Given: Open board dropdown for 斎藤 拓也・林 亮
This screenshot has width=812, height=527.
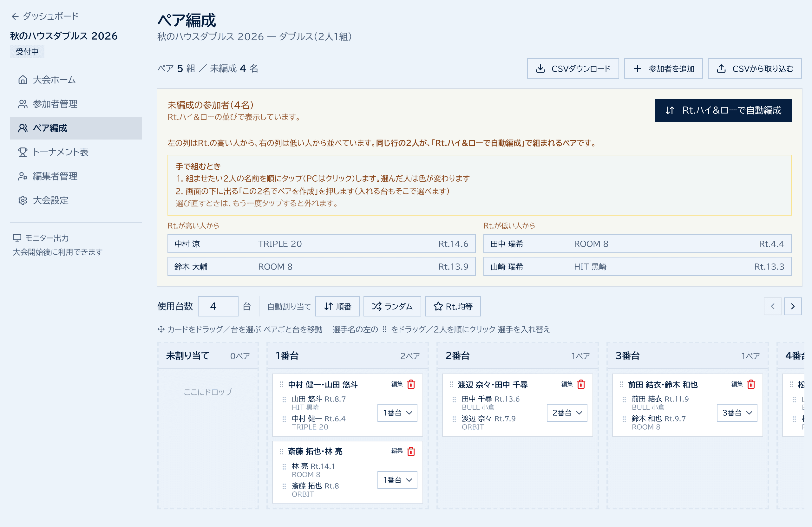Looking at the screenshot, I should (x=397, y=480).
